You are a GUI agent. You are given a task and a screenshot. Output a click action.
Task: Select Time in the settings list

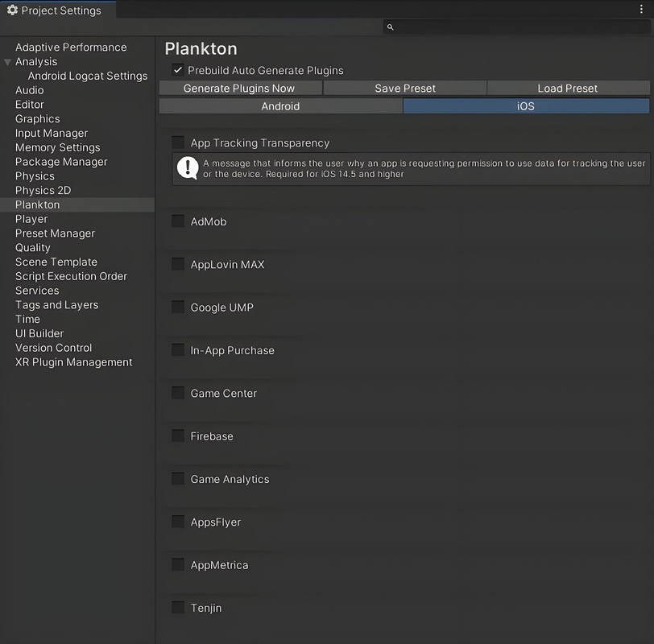(27, 319)
